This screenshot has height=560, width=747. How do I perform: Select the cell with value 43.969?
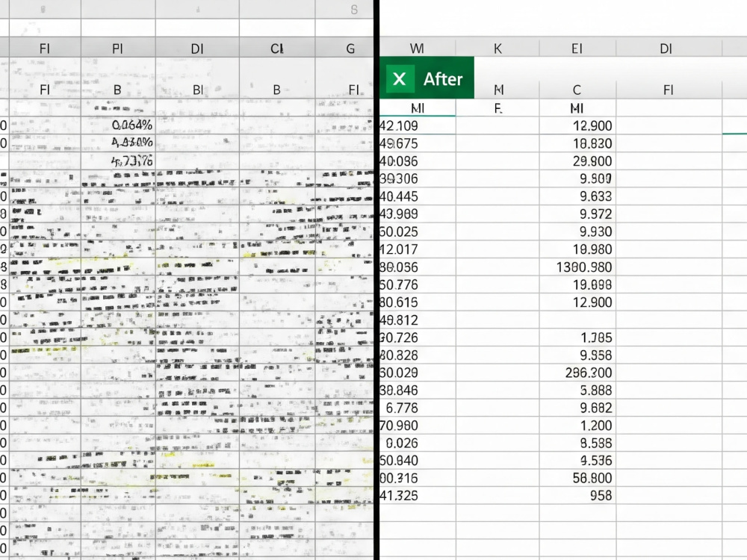(418, 214)
